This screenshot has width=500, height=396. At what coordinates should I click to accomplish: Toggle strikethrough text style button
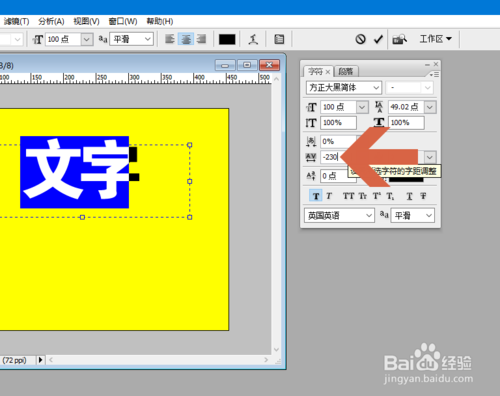tap(423, 196)
